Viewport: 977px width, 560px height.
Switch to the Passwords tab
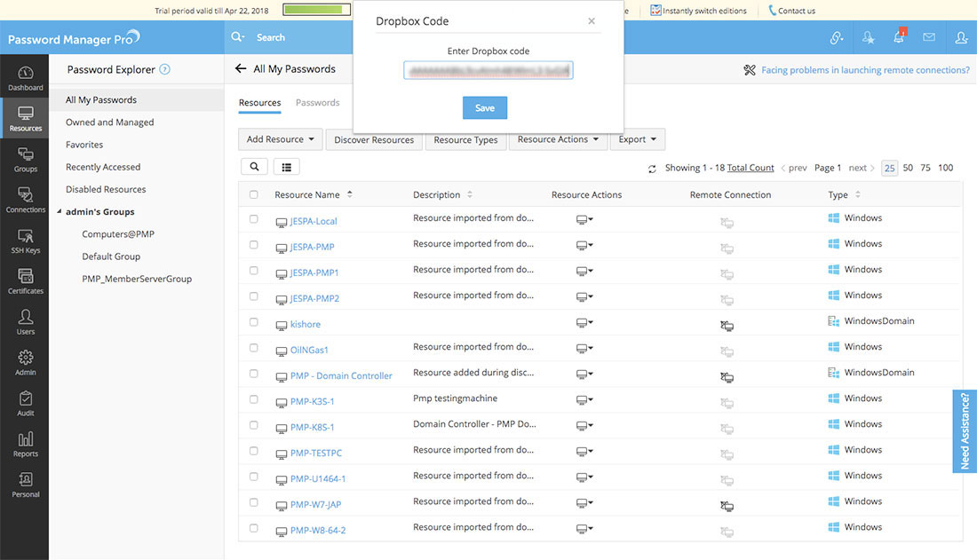318,103
